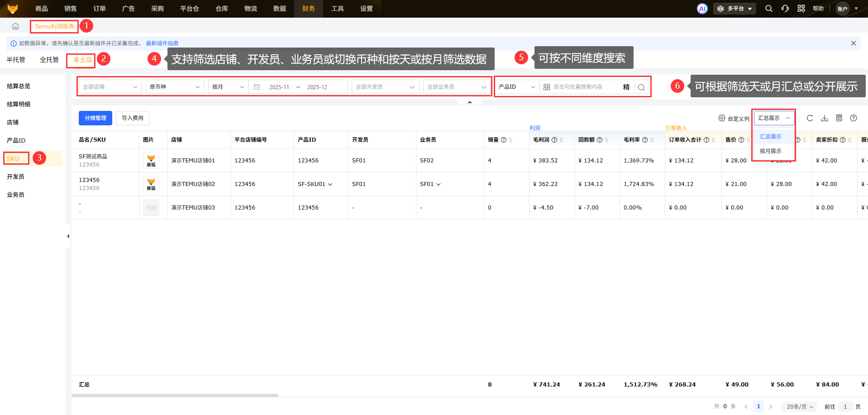
Task: Click the AI assistant icon
Action: pos(702,9)
